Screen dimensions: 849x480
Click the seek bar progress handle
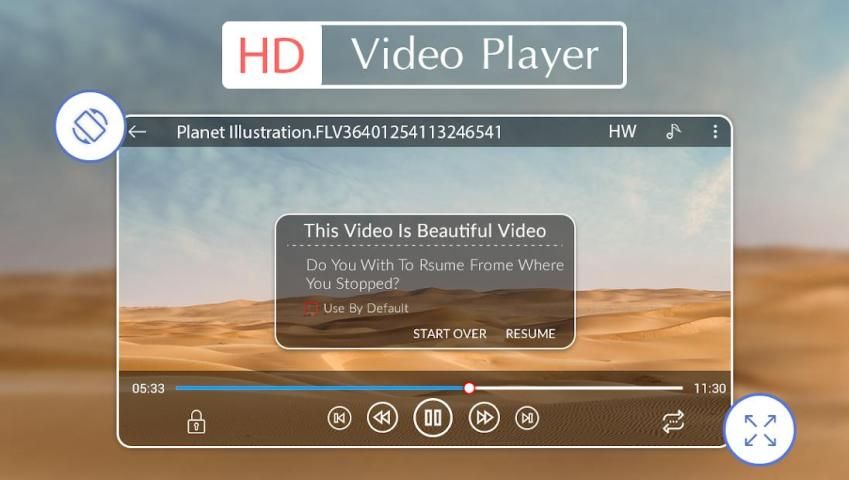pos(469,388)
